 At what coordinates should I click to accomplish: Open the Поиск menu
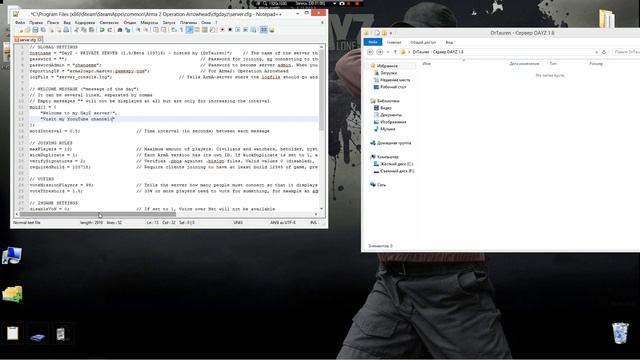point(53,22)
